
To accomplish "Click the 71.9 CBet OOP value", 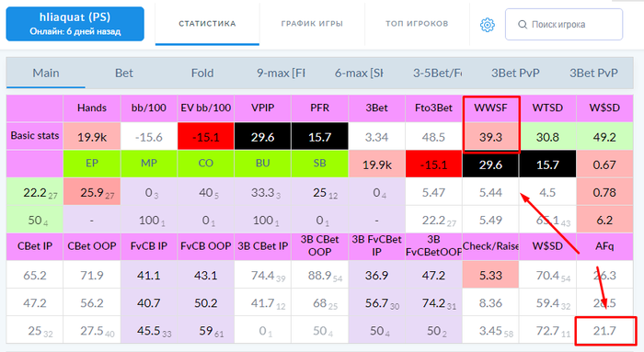I will point(92,275).
